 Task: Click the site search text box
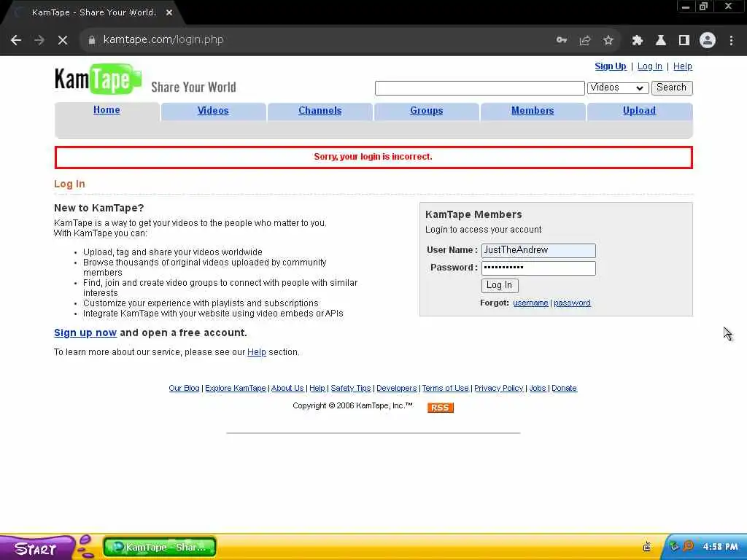click(x=480, y=88)
